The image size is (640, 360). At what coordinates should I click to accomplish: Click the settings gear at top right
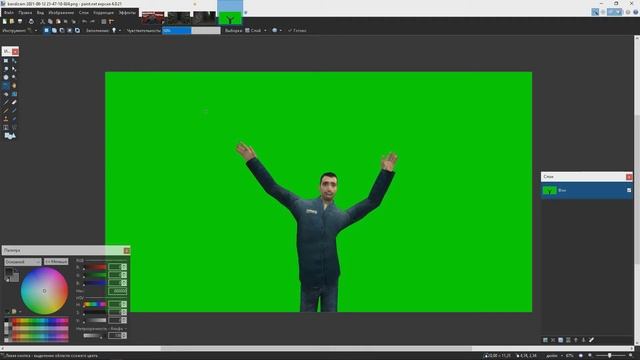click(628, 12)
